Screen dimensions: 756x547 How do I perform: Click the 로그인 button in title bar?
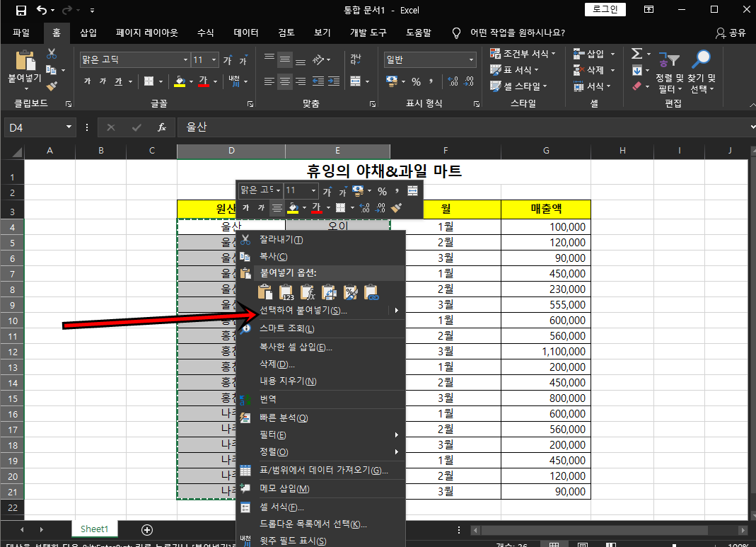pyautogui.click(x=605, y=10)
